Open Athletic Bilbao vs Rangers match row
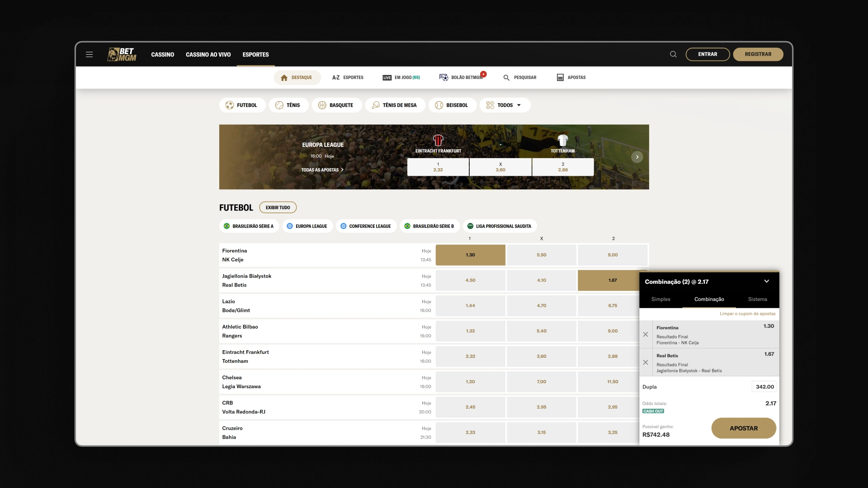Viewport: 868px width, 488px height. 326,331
